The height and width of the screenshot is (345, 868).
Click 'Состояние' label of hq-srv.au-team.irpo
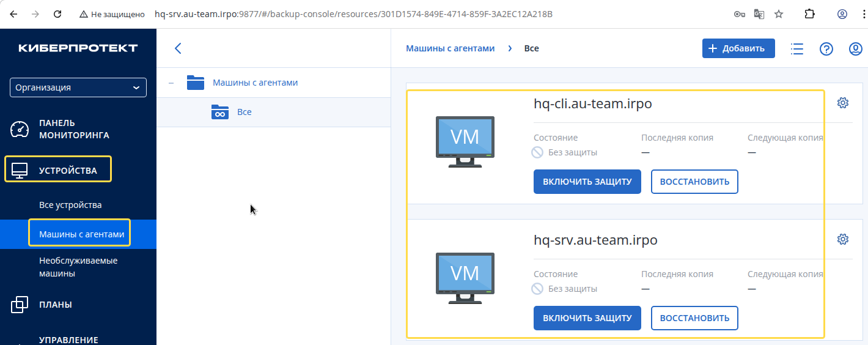[556, 274]
